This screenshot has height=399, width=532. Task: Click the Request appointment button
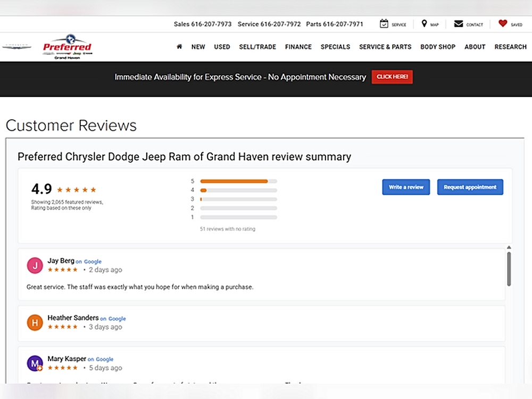pyautogui.click(x=470, y=187)
